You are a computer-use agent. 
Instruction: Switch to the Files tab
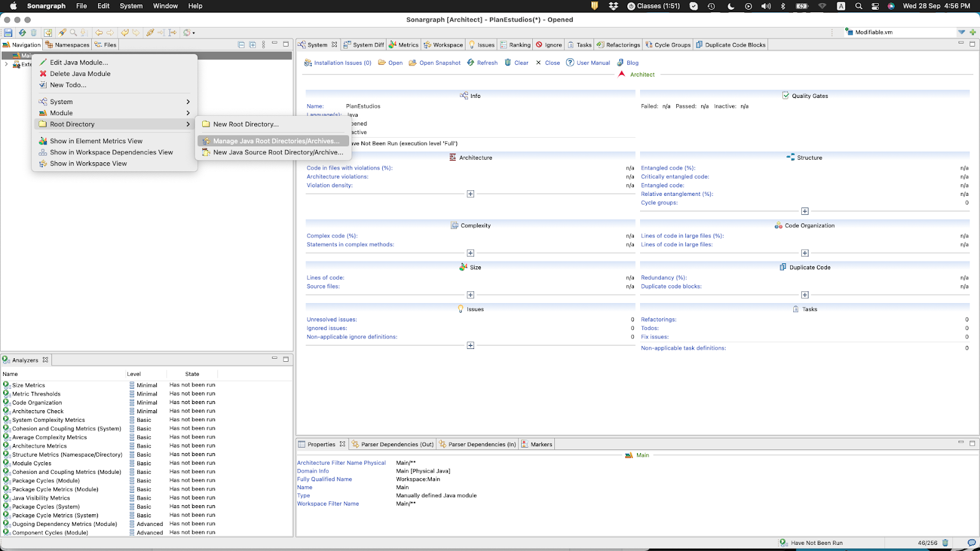(105, 45)
